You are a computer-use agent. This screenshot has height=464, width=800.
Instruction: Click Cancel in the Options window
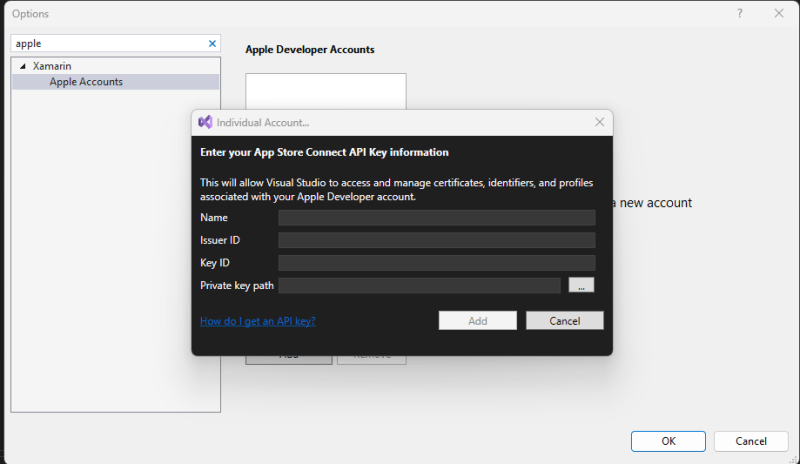[751, 441]
